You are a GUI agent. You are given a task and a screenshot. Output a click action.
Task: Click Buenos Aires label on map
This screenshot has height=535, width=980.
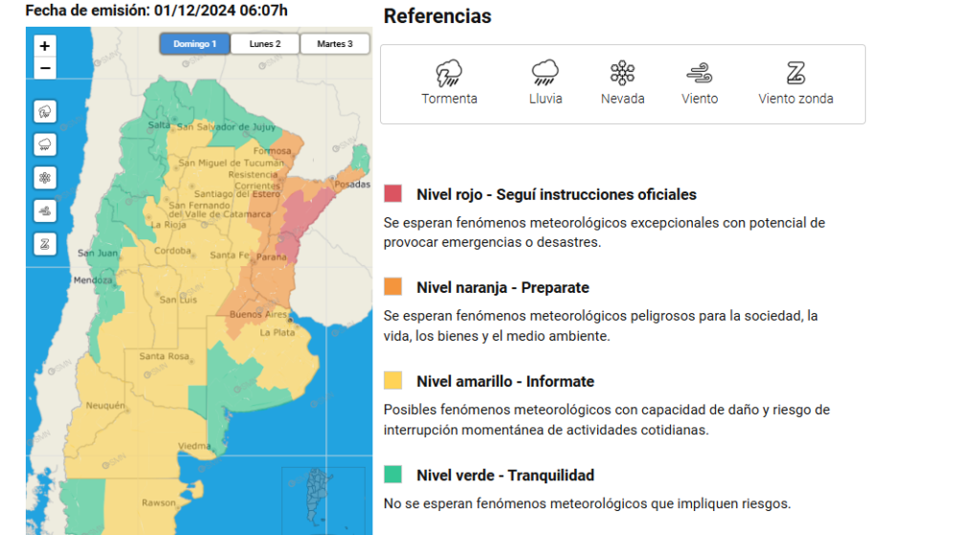pyautogui.click(x=258, y=314)
